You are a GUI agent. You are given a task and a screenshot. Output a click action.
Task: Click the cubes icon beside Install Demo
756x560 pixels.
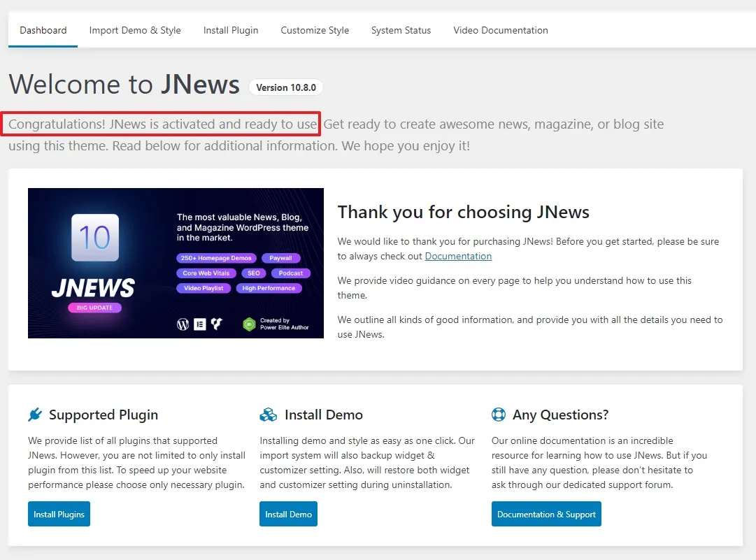click(268, 415)
